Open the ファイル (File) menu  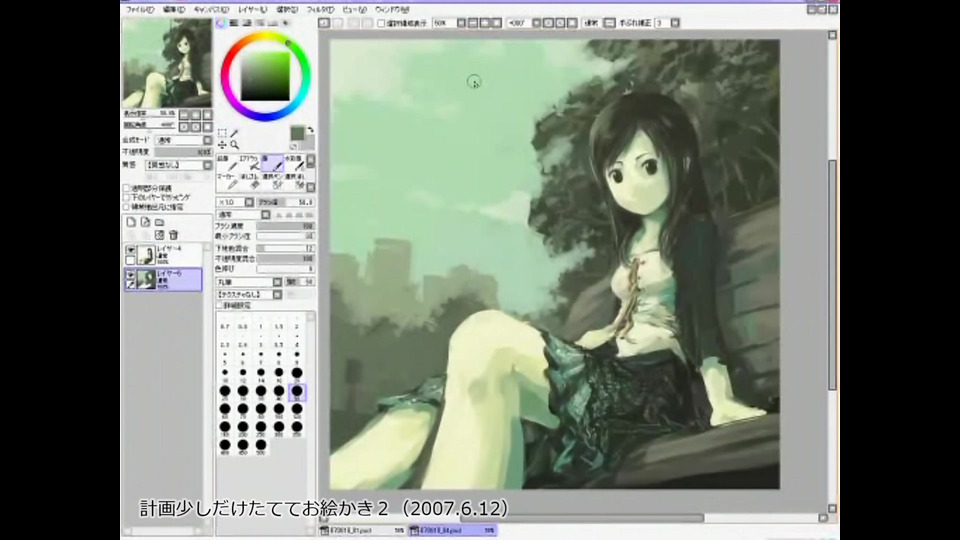point(140,10)
